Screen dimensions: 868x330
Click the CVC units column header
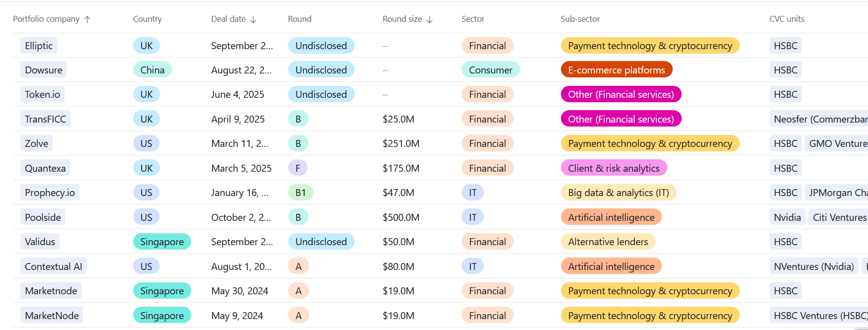787,19
